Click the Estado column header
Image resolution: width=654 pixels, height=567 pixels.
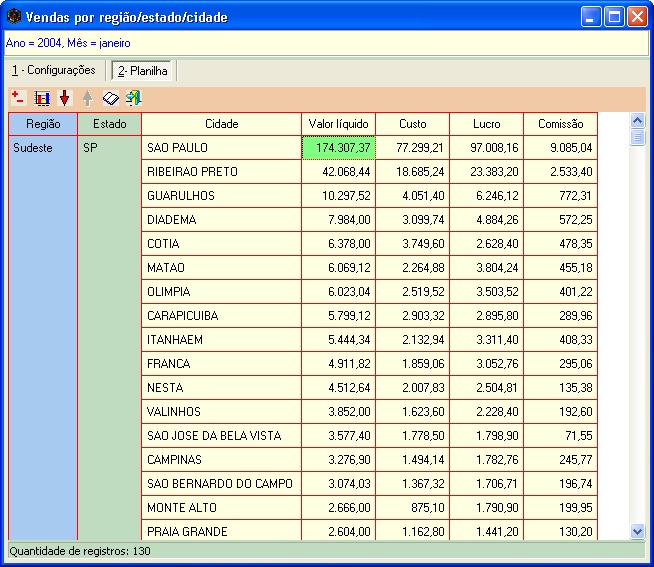[109, 124]
